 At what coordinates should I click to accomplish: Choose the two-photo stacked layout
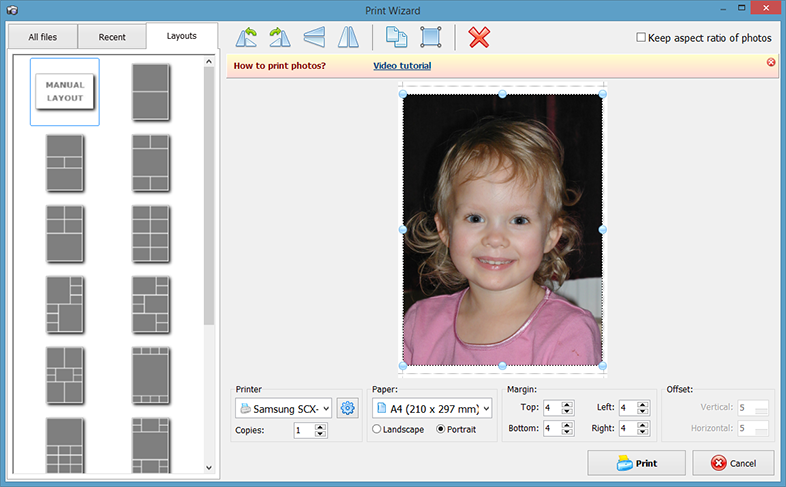point(151,92)
